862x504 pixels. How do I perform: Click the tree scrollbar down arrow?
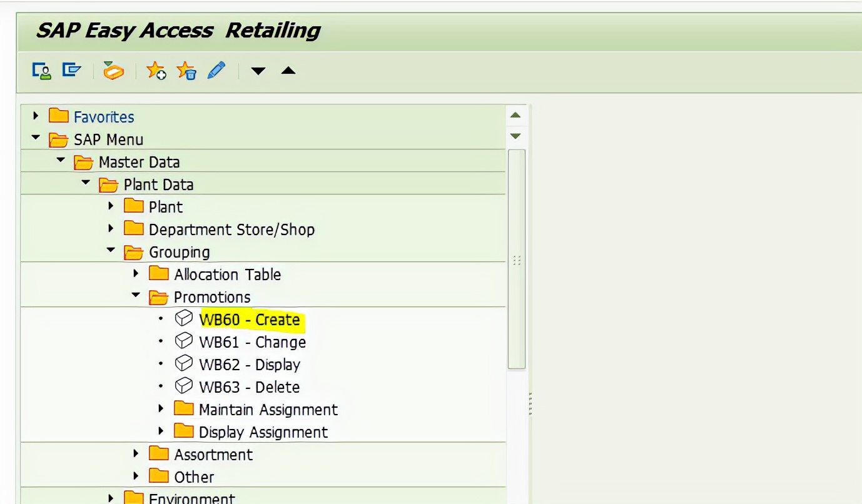(x=515, y=136)
